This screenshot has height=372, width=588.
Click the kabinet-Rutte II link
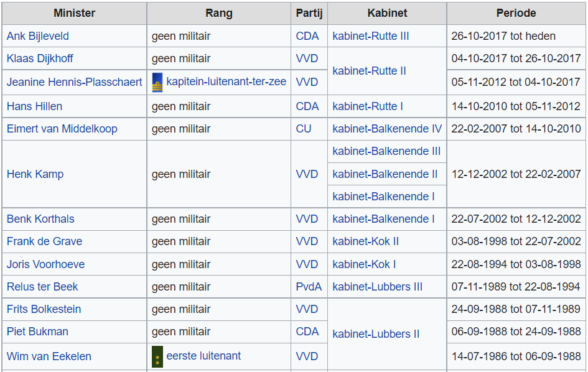click(369, 71)
